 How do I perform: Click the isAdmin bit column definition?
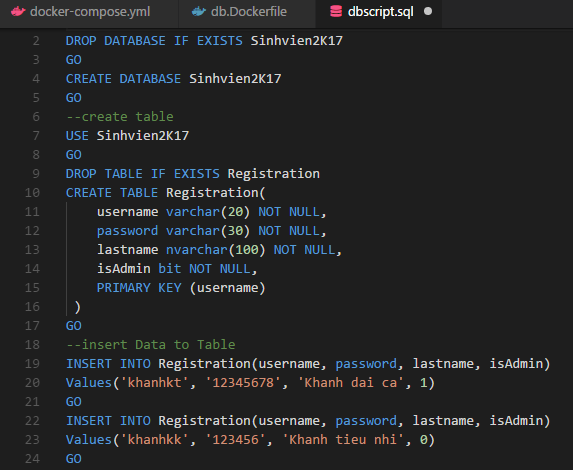(177, 269)
